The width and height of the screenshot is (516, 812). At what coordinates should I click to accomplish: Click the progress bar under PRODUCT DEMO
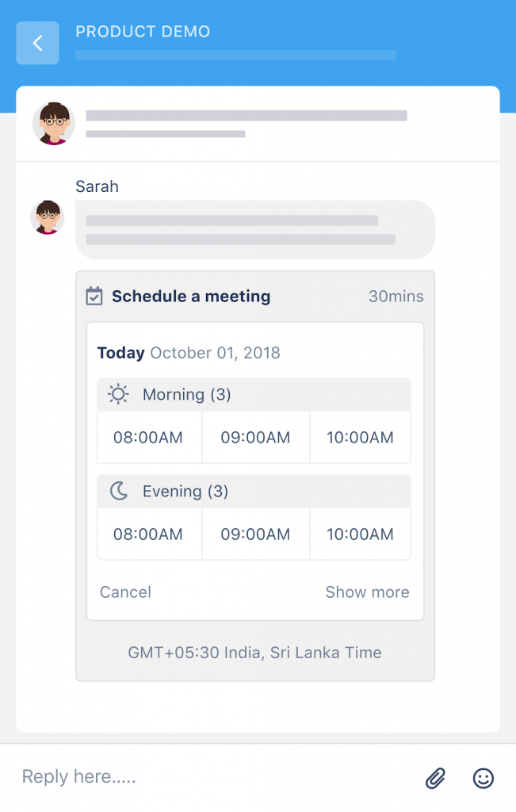tap(235, 56)
